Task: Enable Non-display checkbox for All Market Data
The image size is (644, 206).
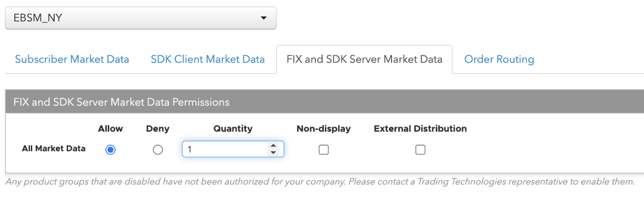Action: pyautogui.click(x=323, y=150)
